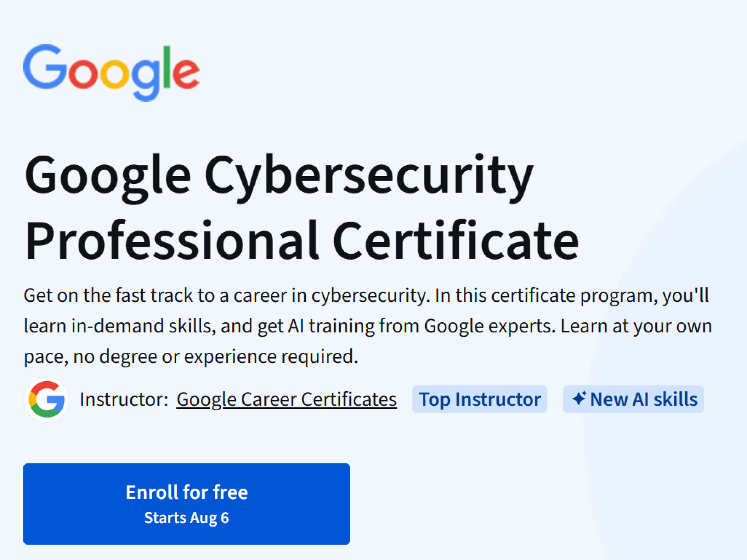Click the Instructor: label
747x560 pixels.
tap(124, 399)
